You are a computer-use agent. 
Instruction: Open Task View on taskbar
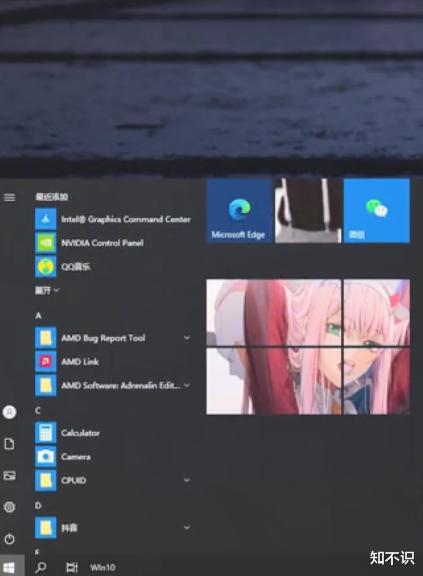72,568
